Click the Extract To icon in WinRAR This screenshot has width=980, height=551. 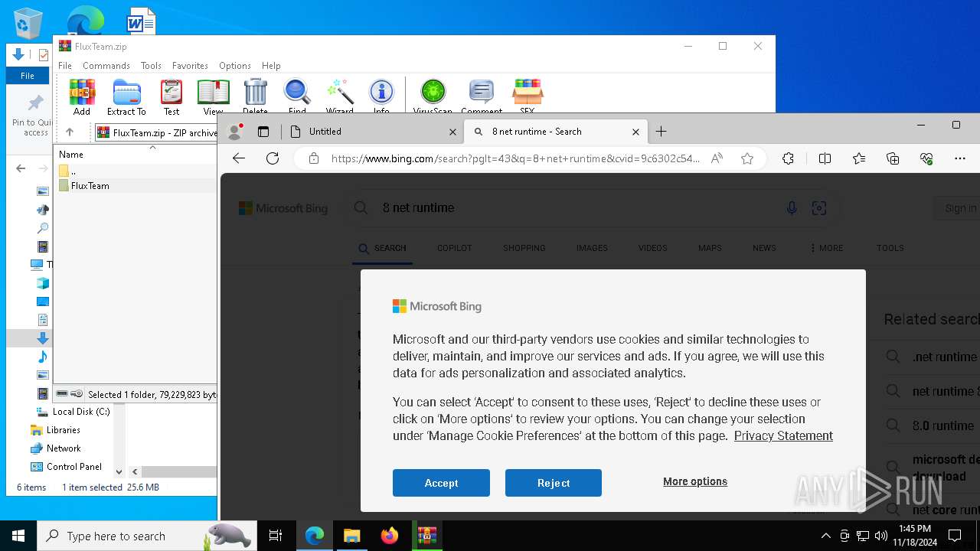[126, 96]
